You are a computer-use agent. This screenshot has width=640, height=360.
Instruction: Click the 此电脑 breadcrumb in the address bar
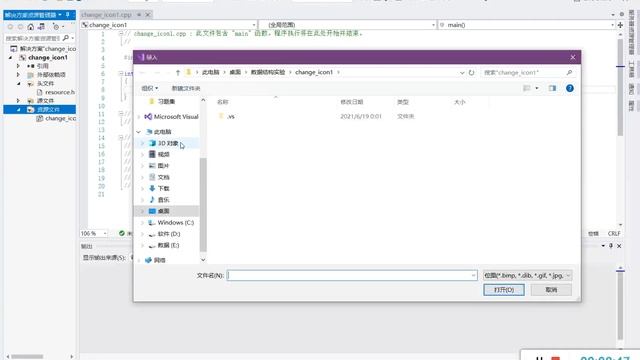(211, 72)
